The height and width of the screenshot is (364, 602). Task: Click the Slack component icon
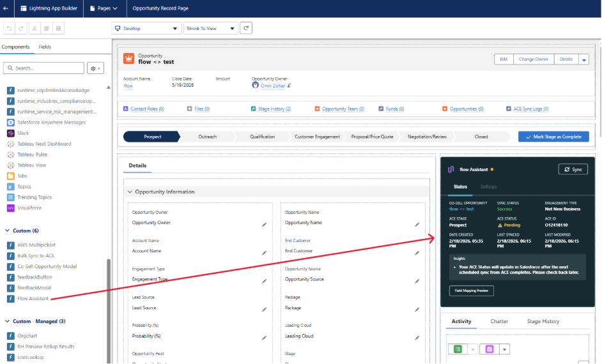[11, 133]
